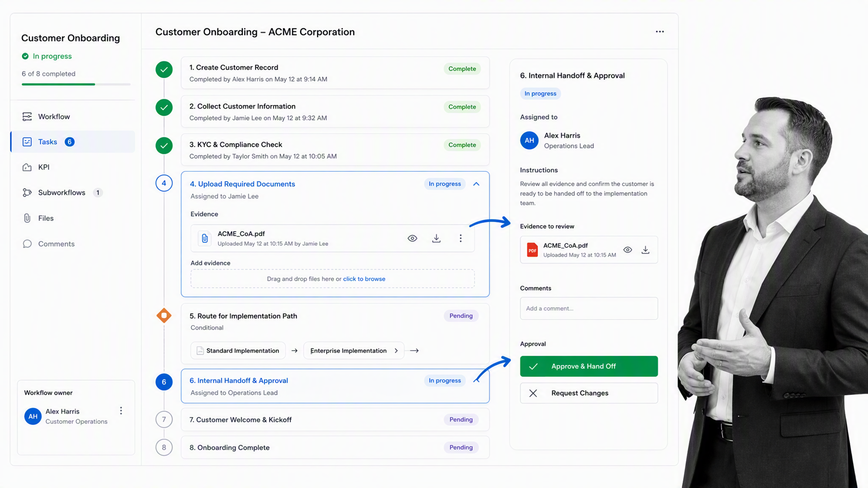Click assignee Alex Harris AH avatar

(530, 141)
